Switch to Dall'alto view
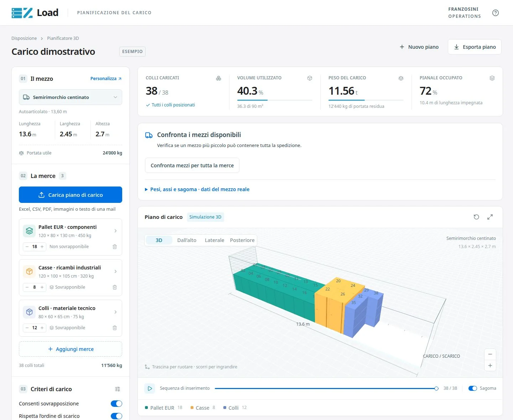Screen dimensions: 513x420 click(x=187, y=240)
